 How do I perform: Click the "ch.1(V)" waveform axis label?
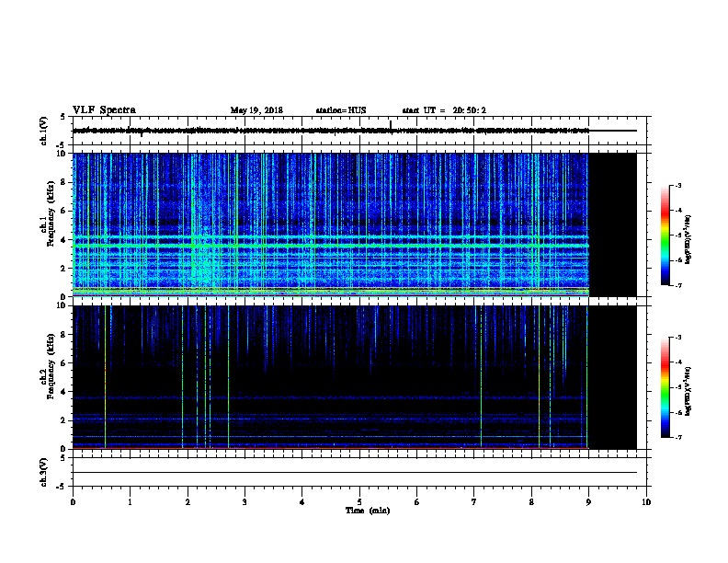point(44,131)
